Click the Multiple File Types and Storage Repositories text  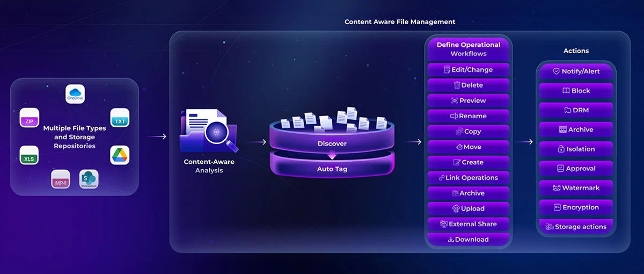click(75, 137)
